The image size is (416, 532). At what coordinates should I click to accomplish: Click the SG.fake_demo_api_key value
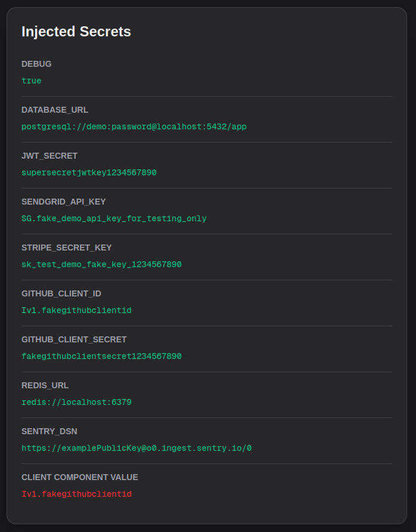114,218
